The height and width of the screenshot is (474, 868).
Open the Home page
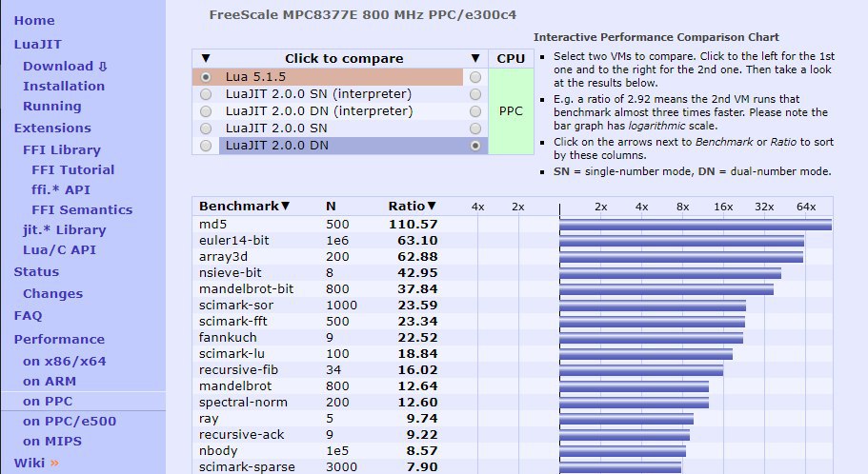[34, 21]
